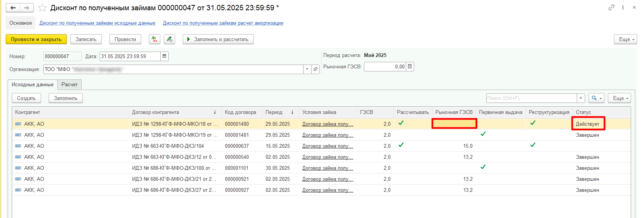
Task: Toggle Первичная выдача for contract 000001101
Action: pos(483,167)
